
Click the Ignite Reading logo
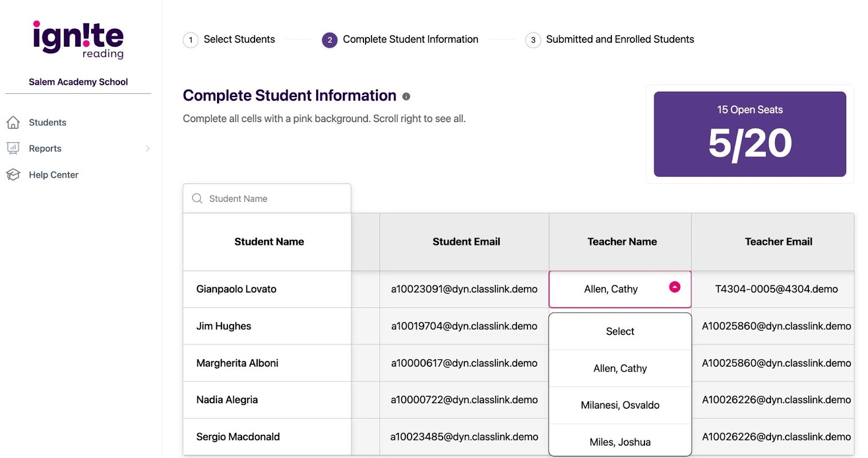point(78,40)
